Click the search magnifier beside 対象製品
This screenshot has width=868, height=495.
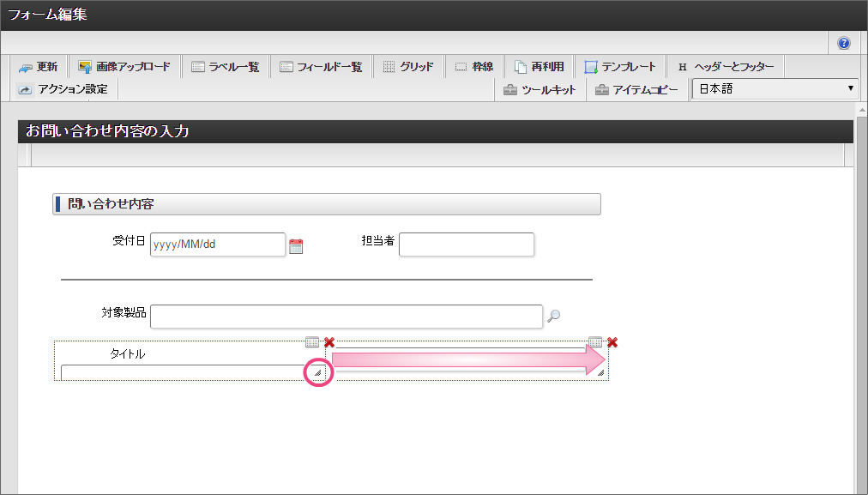(553, 316)
